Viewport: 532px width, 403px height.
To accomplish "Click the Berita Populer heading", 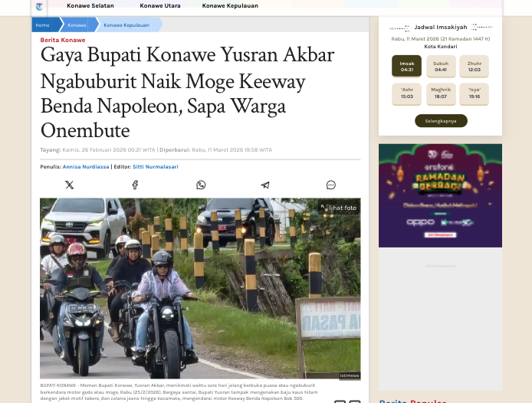I will tap(412, 401).
